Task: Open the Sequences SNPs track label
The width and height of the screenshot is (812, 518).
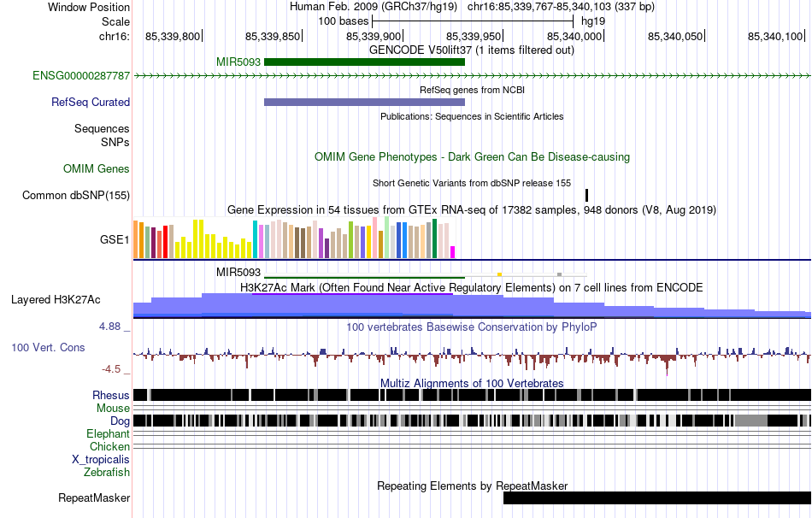Action: click(102, 135)
